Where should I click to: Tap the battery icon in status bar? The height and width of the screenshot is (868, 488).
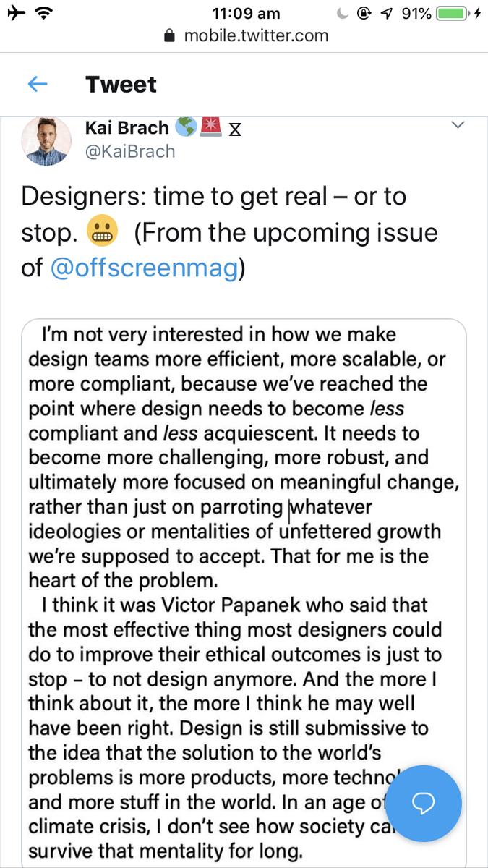453,13
